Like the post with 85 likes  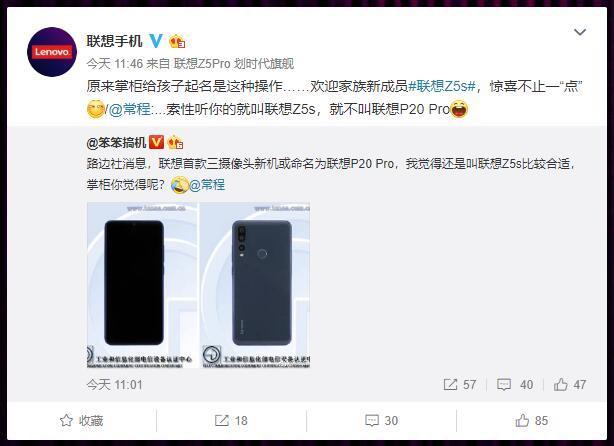[x=531, y=421]
